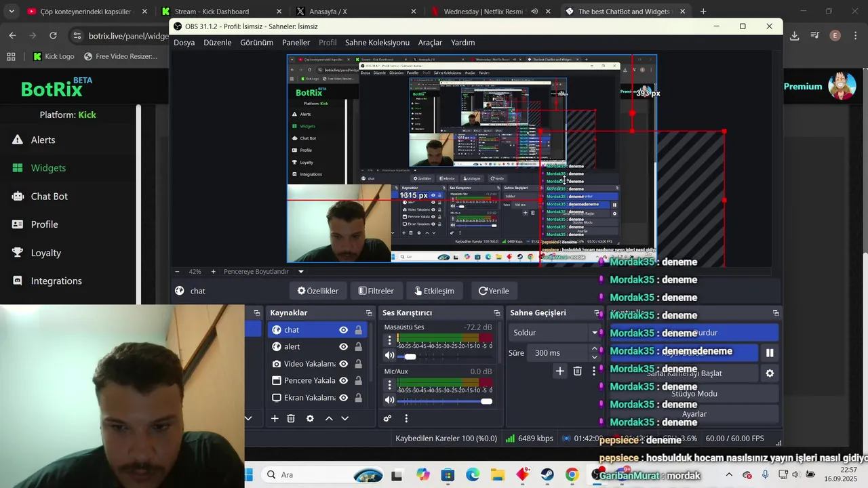Pause recording with the pause icon
868x488 pixels.
click(770, 352)
